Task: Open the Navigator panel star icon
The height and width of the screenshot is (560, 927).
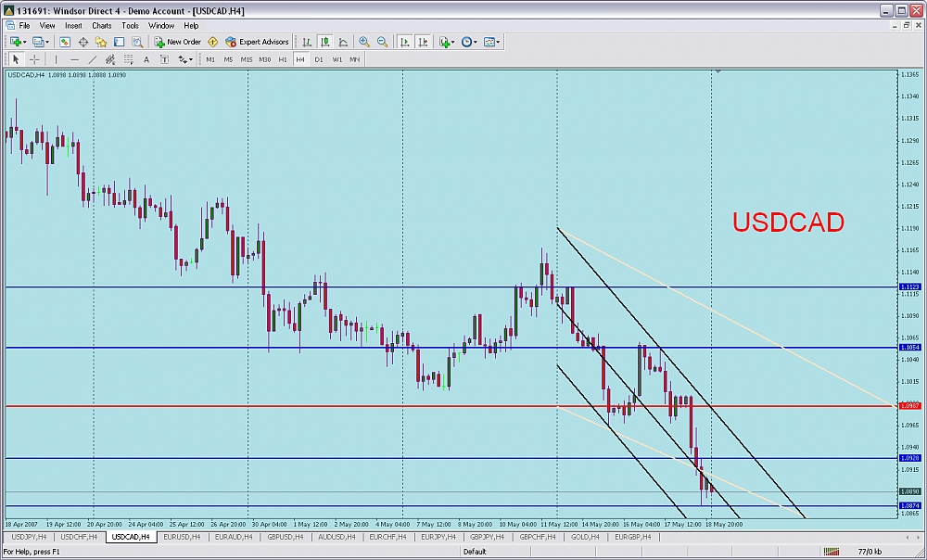Action: point(102,42)
